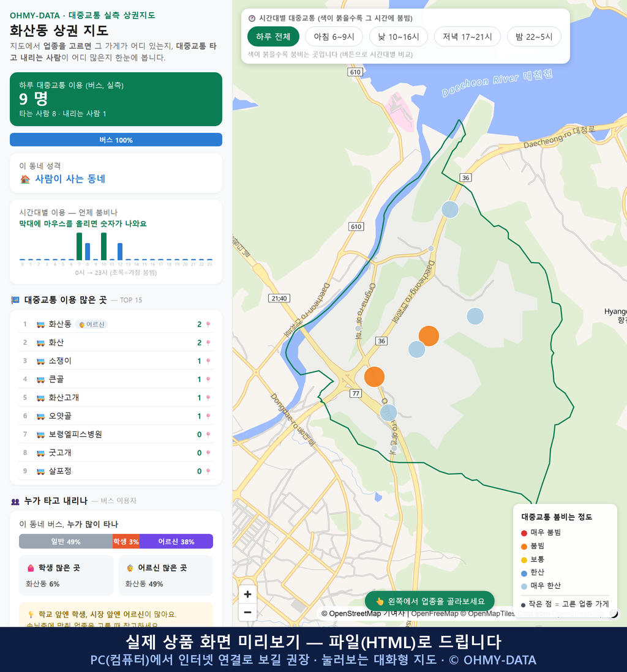Click the light blue stop circle near route 36 north

click(450, 209)
